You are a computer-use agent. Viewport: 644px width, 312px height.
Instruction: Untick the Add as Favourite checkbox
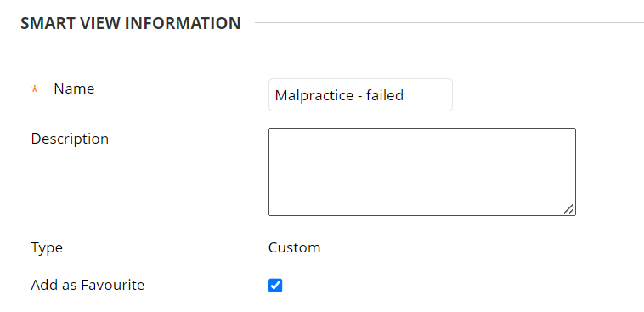click(x=275, y=286)
